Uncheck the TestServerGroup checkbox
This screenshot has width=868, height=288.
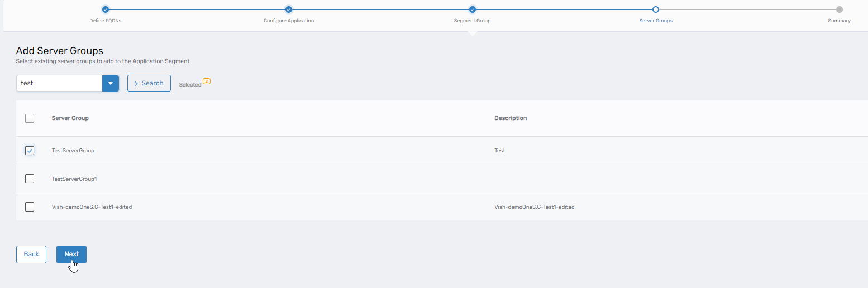pos(30,151)
